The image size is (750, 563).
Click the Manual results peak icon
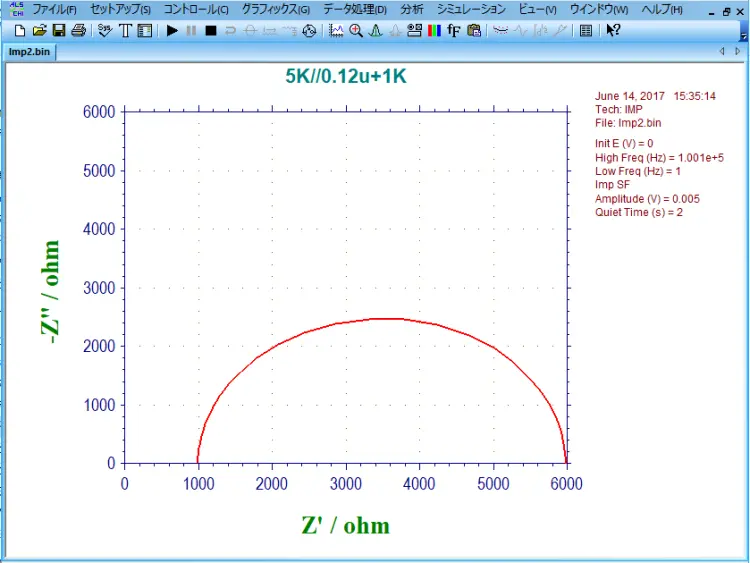coord(375,31)
